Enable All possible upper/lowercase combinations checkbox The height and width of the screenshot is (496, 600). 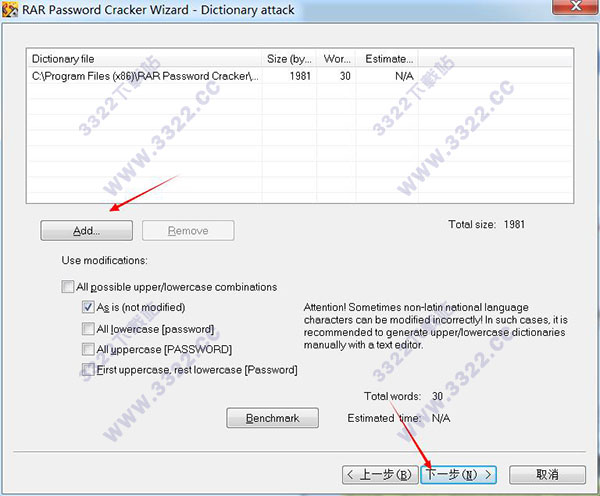pyautogui.click(x=67, y=287)
